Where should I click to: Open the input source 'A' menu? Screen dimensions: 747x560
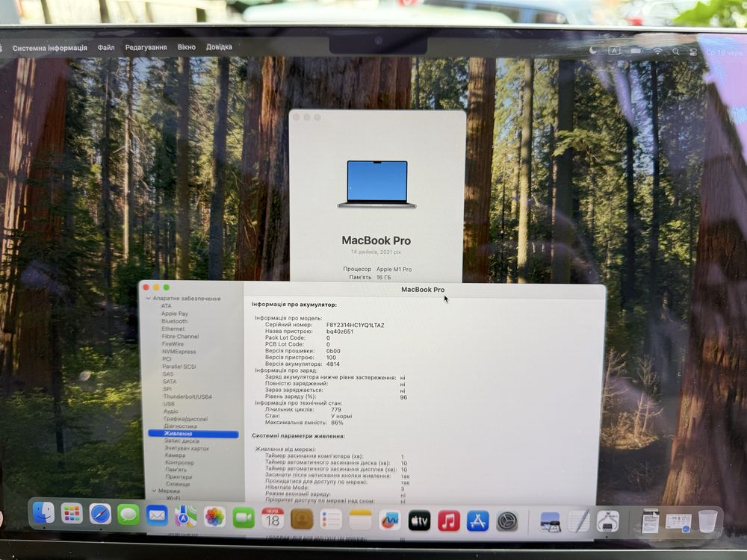614,51
